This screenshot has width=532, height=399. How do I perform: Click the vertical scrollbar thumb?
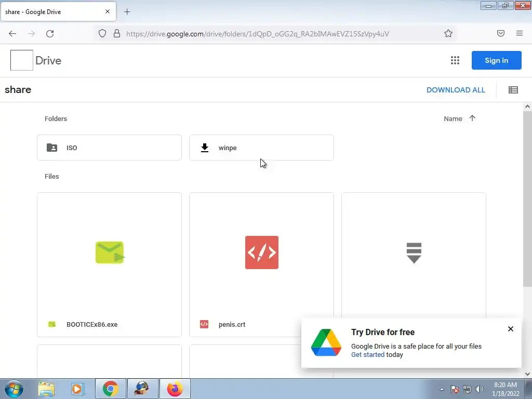click(527, 198)
